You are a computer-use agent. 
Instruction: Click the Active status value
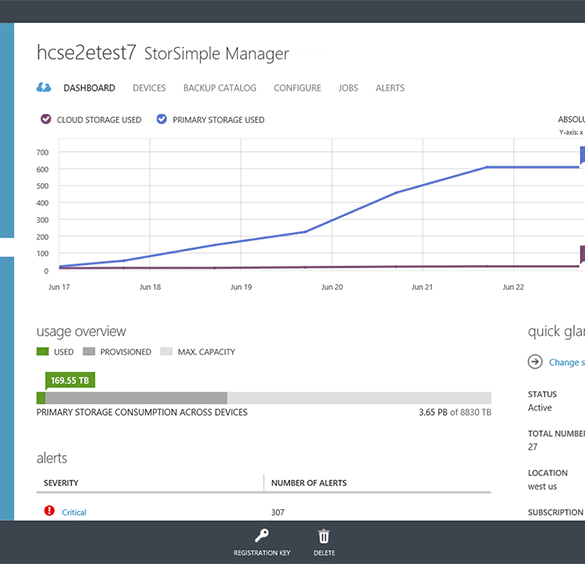(539, 408)
